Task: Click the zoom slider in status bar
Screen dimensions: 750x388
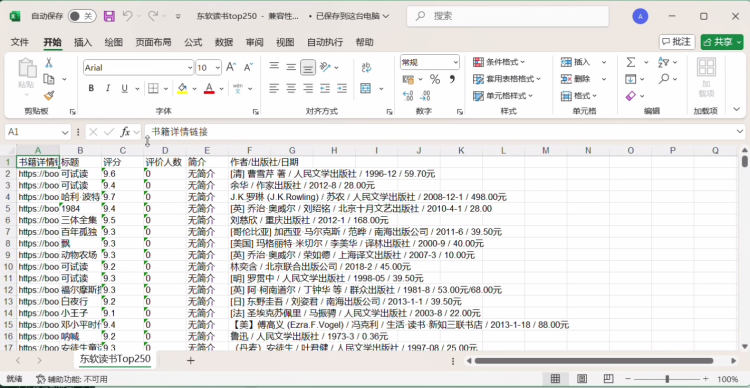Action: tap(667, 379)
